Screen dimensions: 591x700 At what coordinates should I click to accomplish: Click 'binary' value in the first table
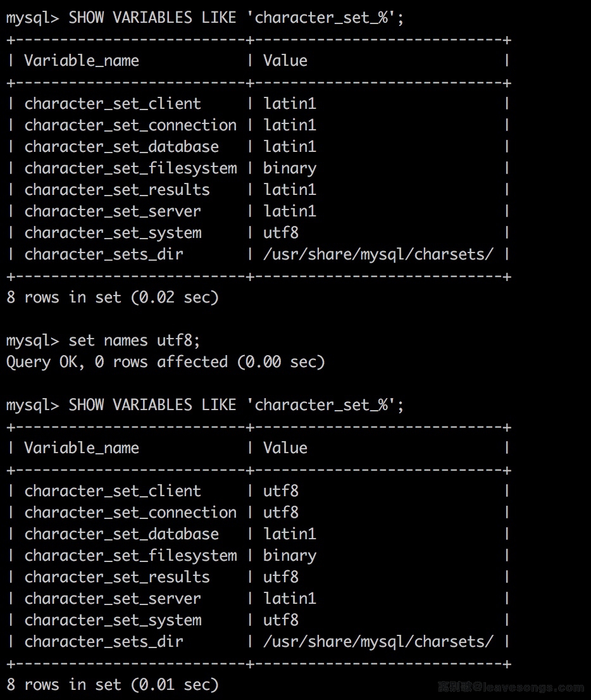pyautogui.click(x=290, y=168)
